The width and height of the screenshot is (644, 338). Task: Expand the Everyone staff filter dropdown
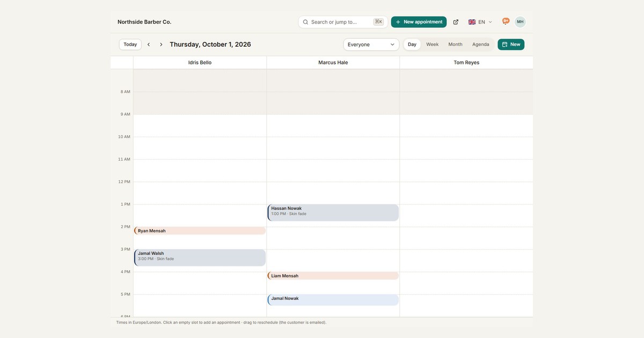tap(371, 45)
